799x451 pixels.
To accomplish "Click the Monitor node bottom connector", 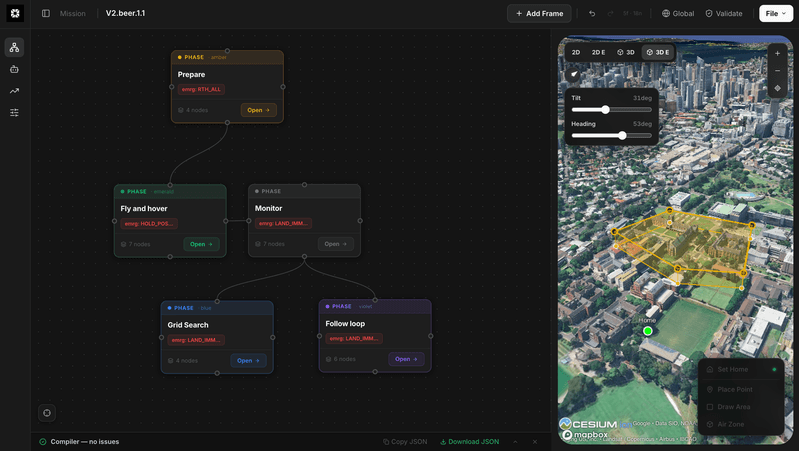I will tap(304, 257).
